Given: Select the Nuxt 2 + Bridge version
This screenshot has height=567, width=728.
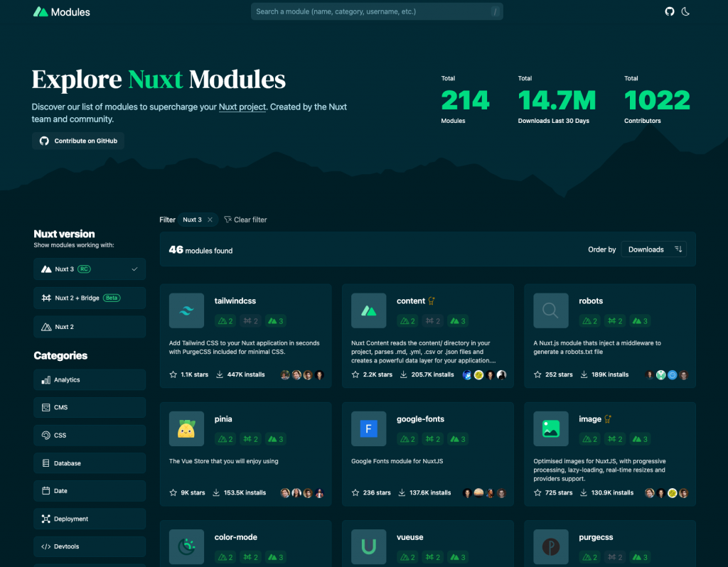Looking at the screenshot, I should pyautogui.click(x=90, y=298).
